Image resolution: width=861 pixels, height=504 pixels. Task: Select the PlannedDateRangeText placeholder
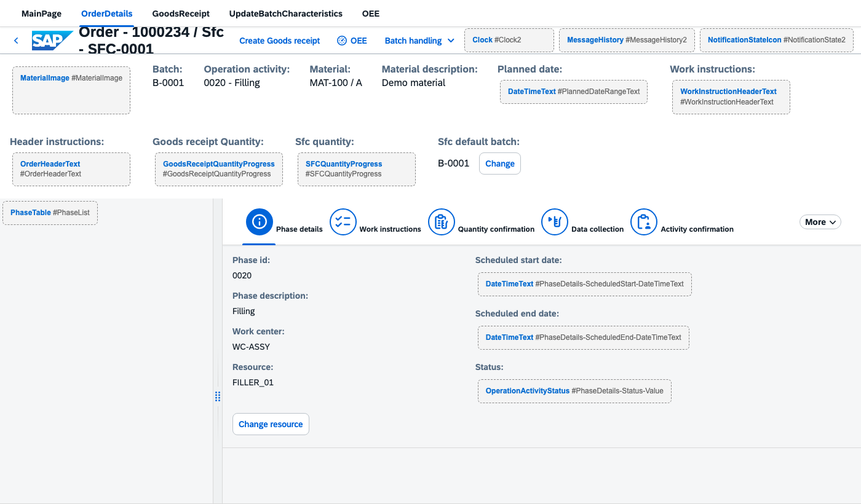click(574, 92)
